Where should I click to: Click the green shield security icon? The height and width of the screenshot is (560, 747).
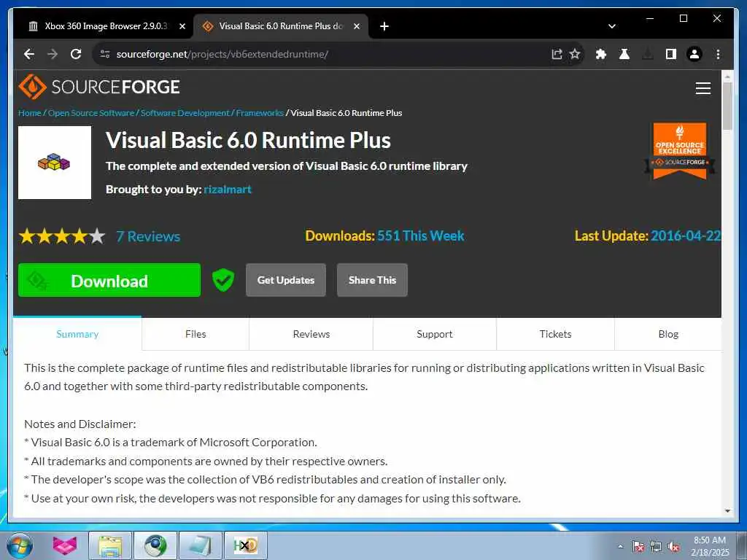223,279
